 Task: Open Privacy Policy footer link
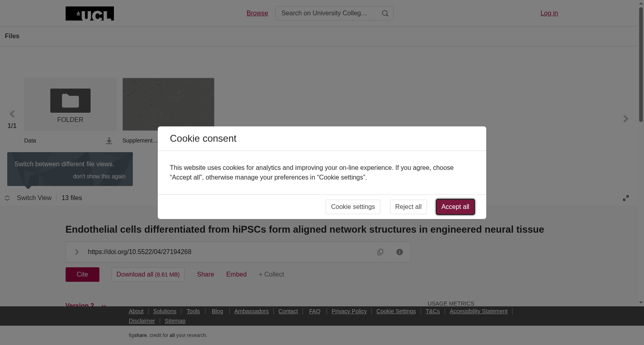click(x=349, y=311)
